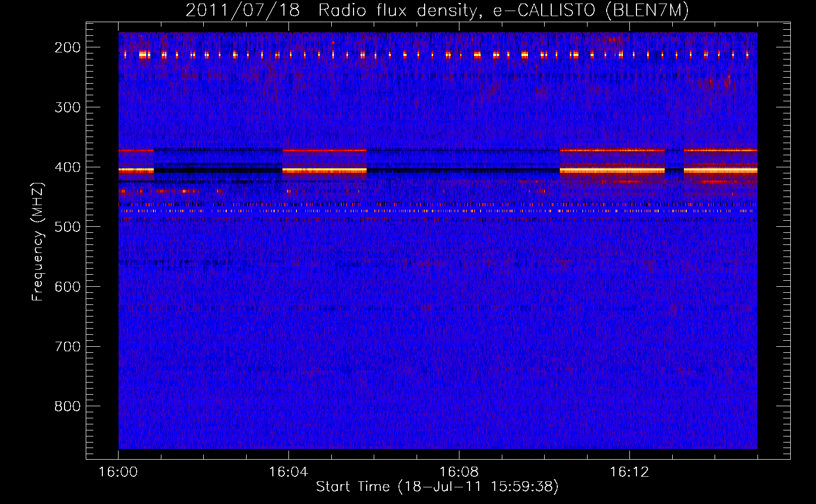Select the 200 frequency tick label
This screenshot has width=816, height=504.
(x=68, y=47)
